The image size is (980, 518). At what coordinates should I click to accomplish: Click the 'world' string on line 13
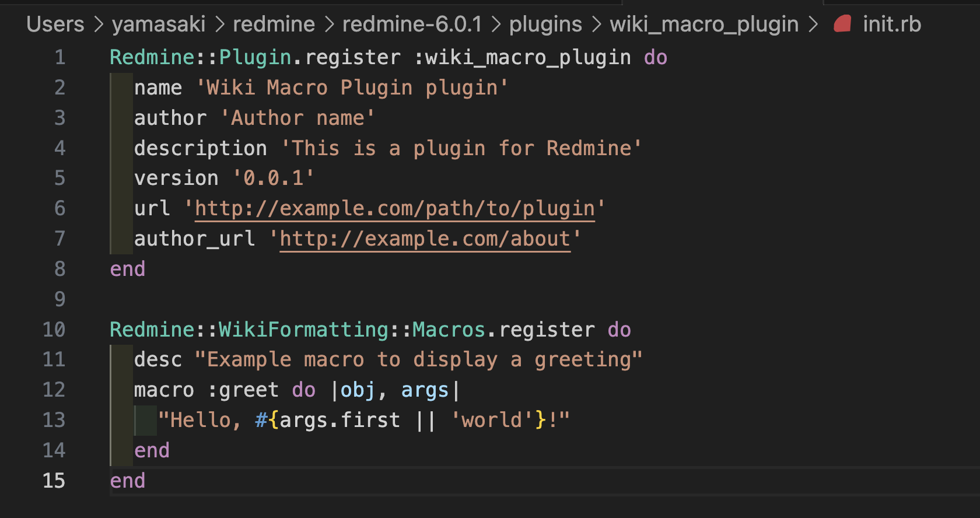pyautogui.click(x=492, y=420)
